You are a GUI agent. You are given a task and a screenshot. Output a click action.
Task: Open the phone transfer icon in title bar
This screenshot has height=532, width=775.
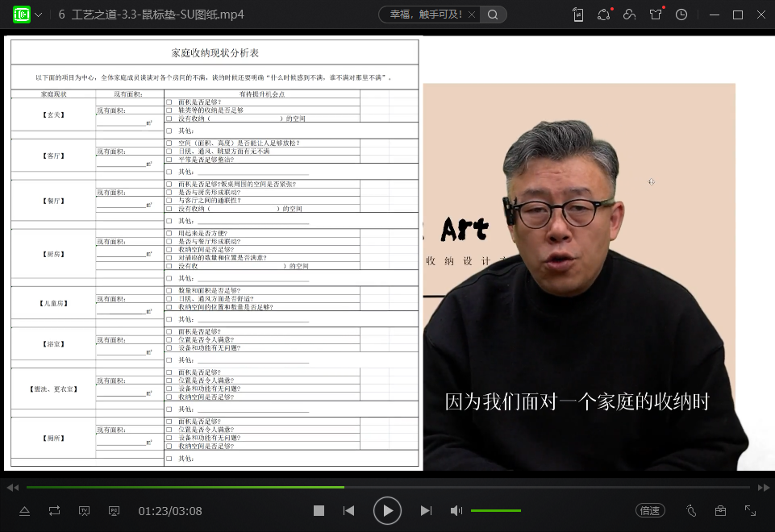(x=577, y=15)
